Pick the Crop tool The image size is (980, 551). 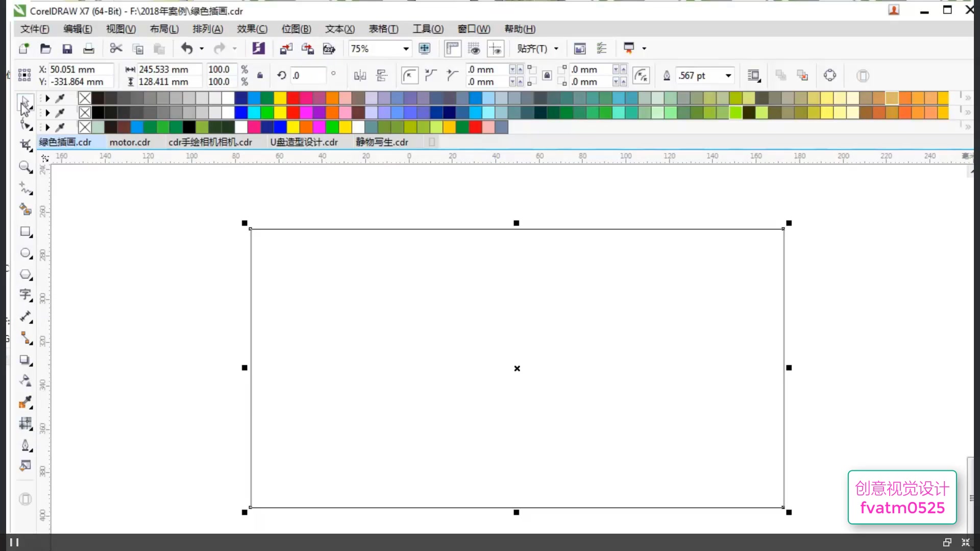(25, 145)
